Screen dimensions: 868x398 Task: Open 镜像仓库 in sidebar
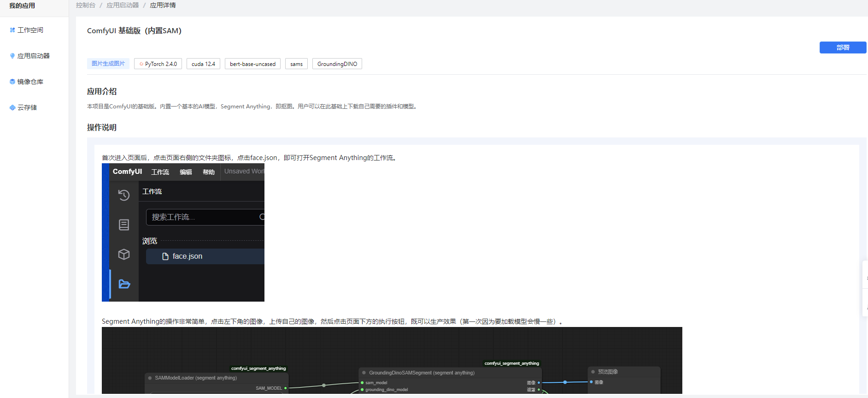coord(30,82)
